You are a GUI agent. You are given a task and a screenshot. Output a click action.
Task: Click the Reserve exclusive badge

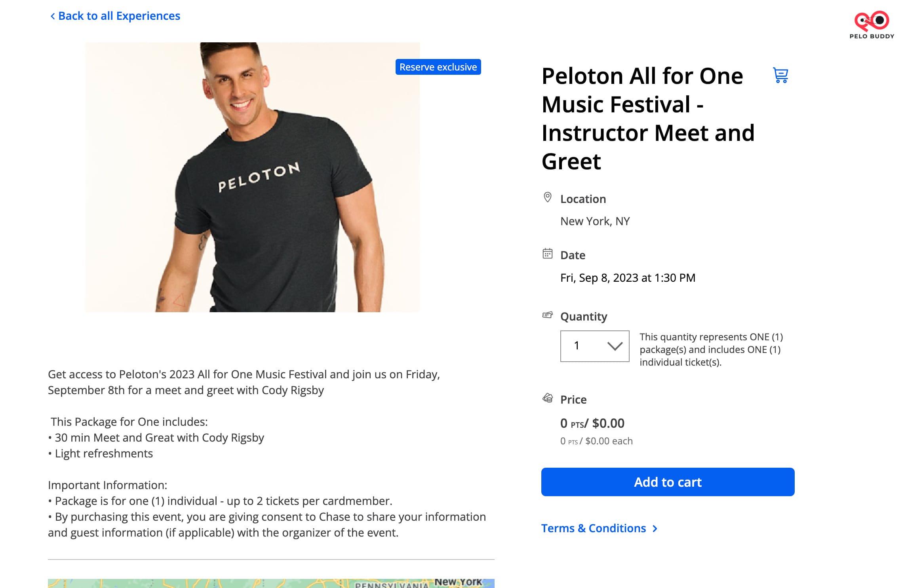pyautogui.click(x=438, y=67)
